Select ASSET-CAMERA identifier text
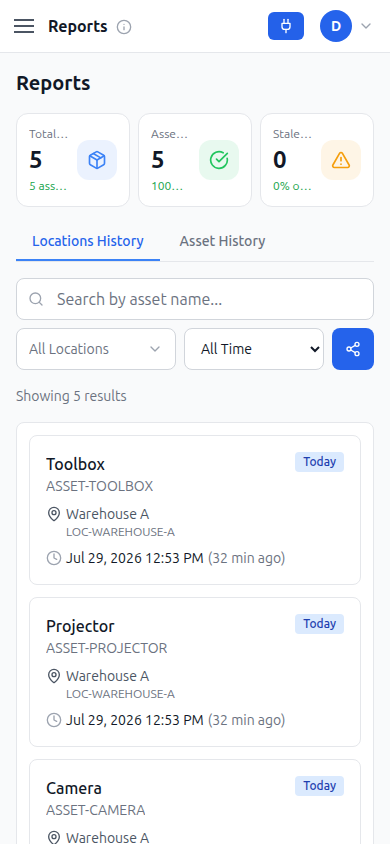This screenshot has height=844, width=390. (96, 810)
